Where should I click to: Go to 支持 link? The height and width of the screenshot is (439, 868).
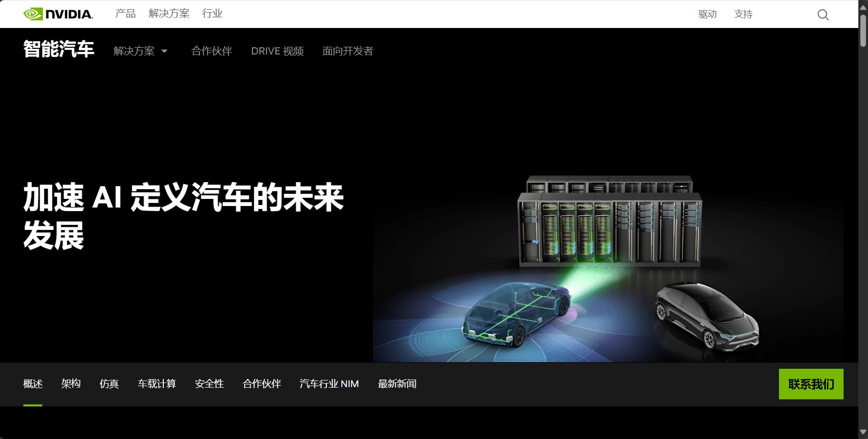pos(743,14)
